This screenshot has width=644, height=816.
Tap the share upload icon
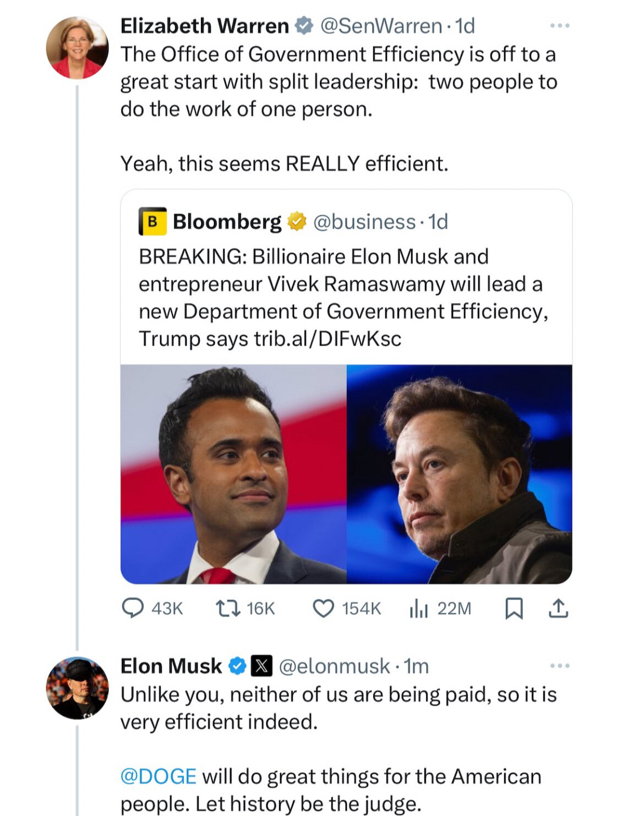[558, 608]
